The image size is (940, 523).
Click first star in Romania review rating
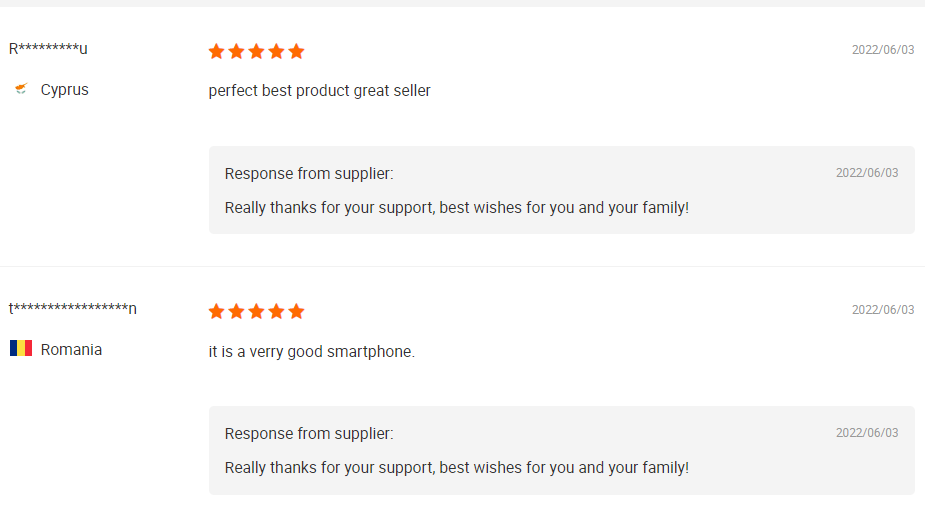tap(217, 311)
